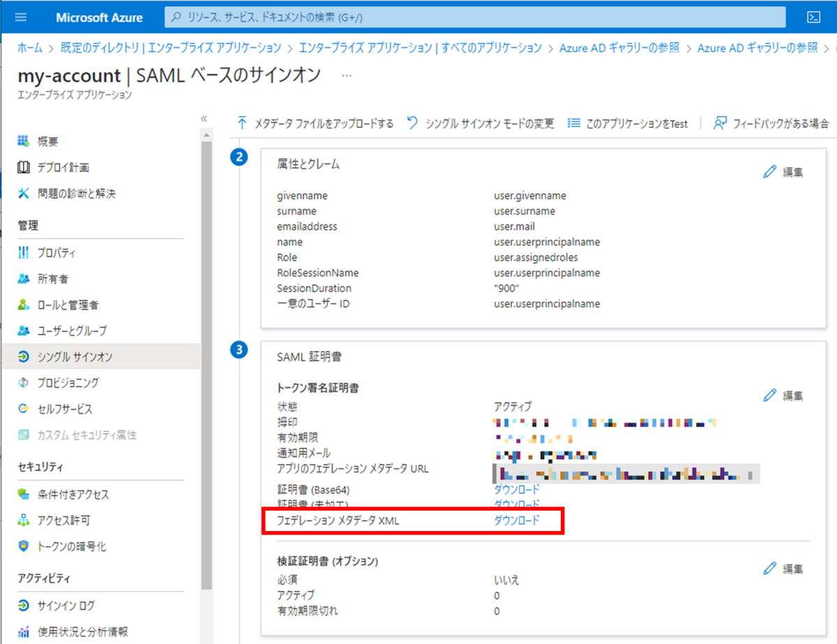
Task: Open the ellipsis menu beside page title
Action: [x=347, y=75]
